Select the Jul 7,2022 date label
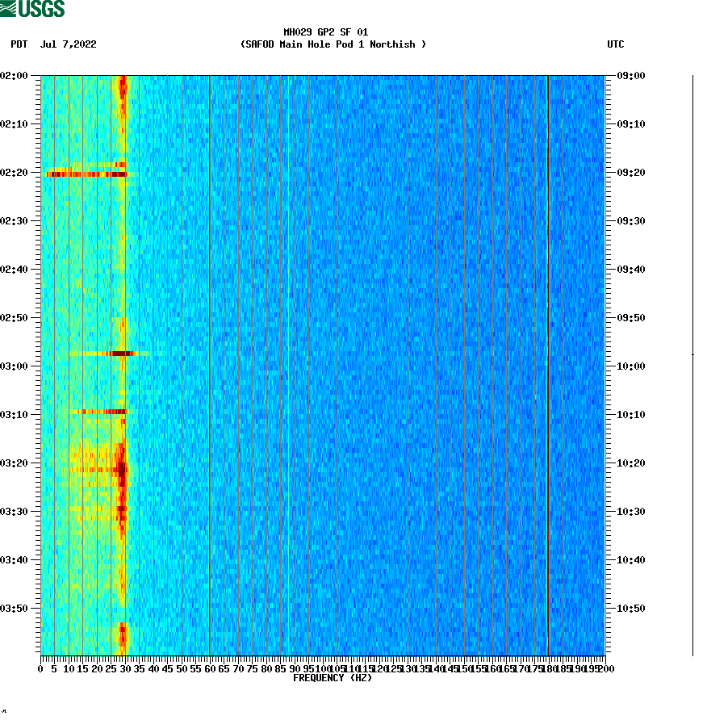This screenshot has height=720, width=728. pyautogui.click(x=68, y=45)
